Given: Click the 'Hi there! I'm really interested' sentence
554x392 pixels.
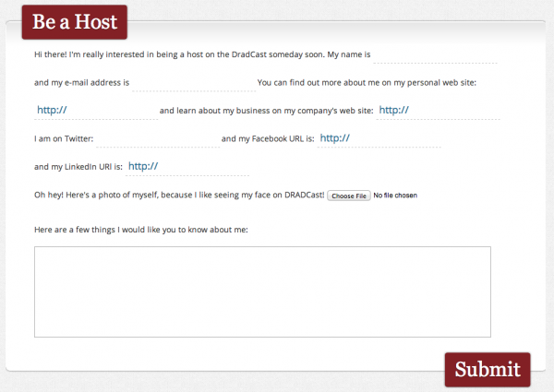Looking at the screenshot, I should point(202,54).
